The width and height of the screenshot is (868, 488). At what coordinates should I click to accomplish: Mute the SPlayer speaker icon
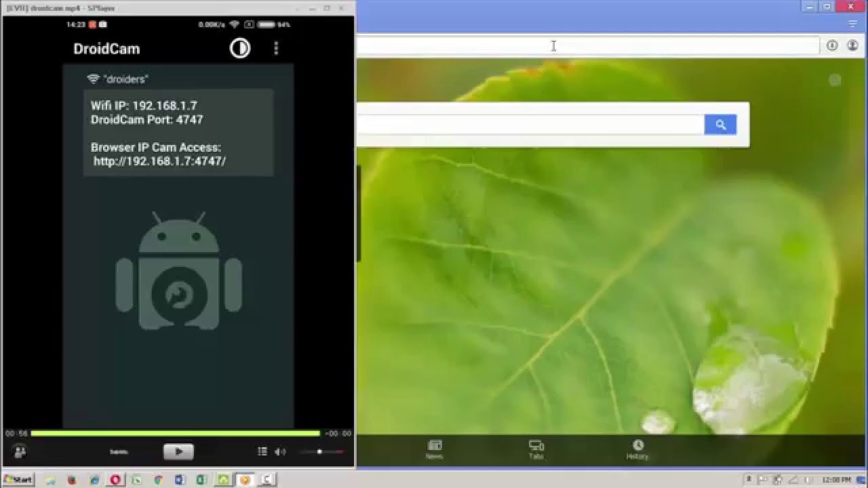click(x=280, y=451)
